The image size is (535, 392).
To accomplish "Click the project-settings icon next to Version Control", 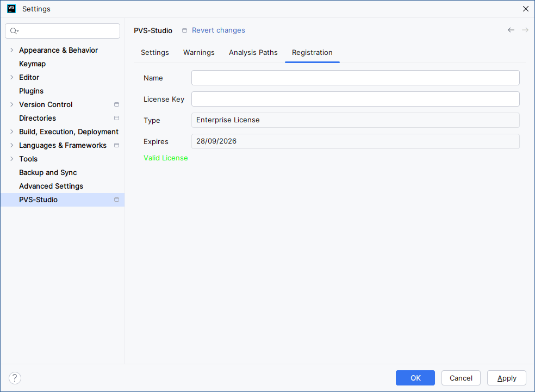I will tap(116, 104).
